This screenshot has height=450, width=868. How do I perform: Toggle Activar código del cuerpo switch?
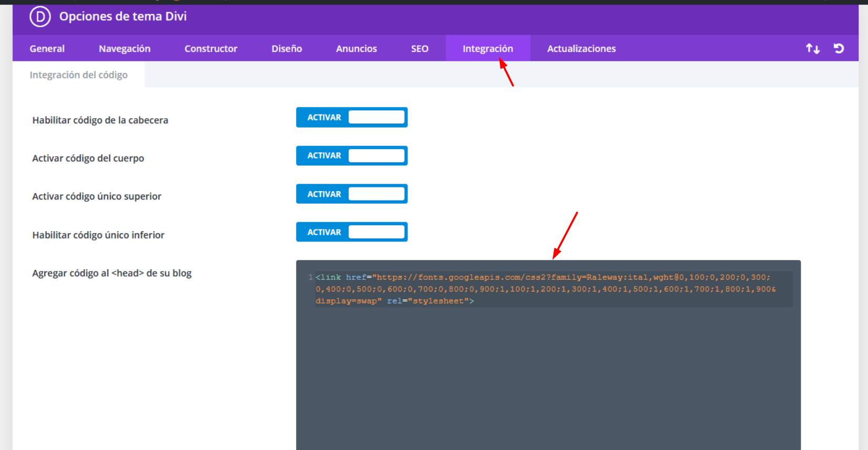(x=352, y=155)
